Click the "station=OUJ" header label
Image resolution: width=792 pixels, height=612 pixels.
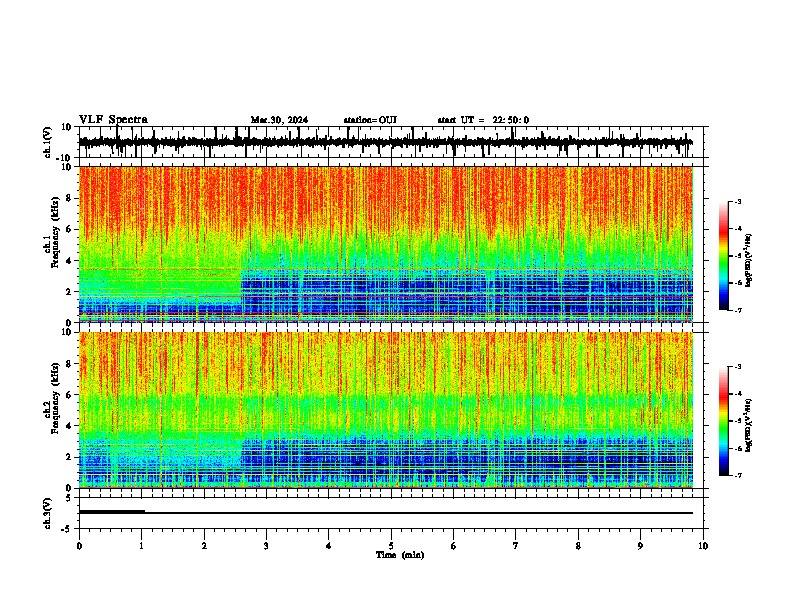[x=370, y=120]
